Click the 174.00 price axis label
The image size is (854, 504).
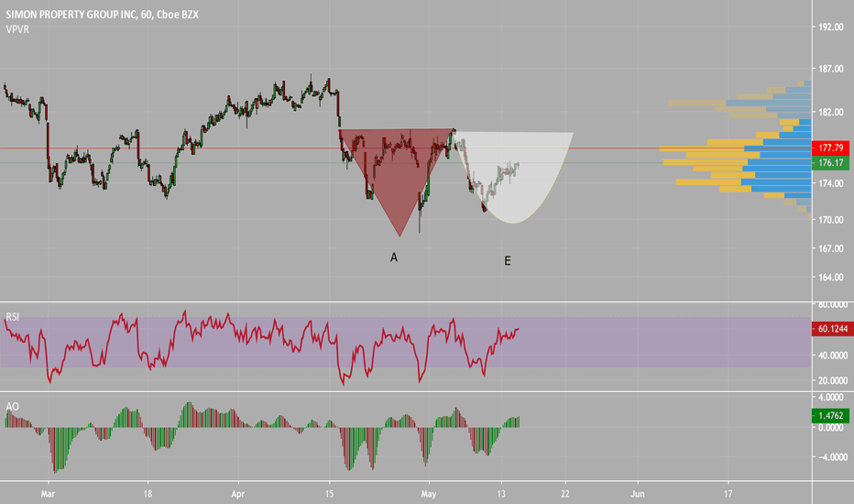[x=830, y=183]
